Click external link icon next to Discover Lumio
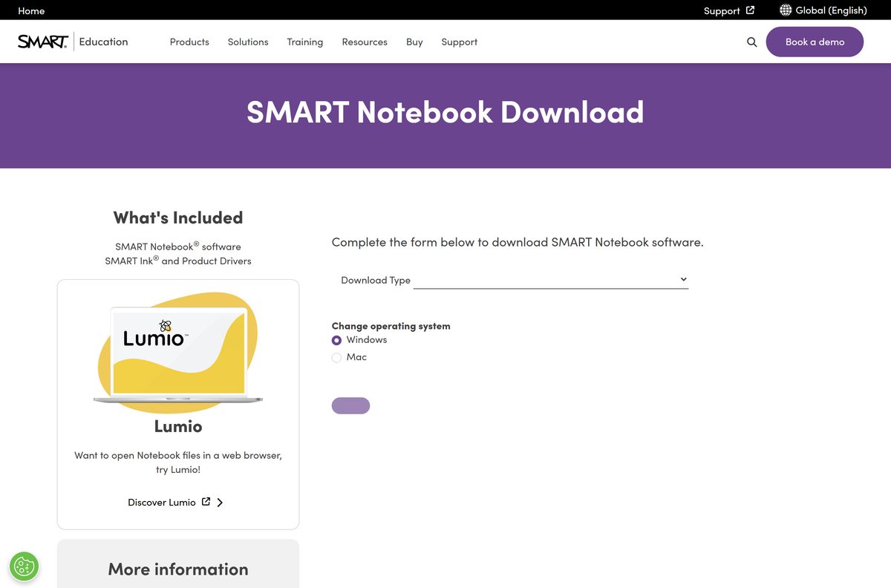Image resolution: width=891 pixels, height=588 pixels. point(206,502)
